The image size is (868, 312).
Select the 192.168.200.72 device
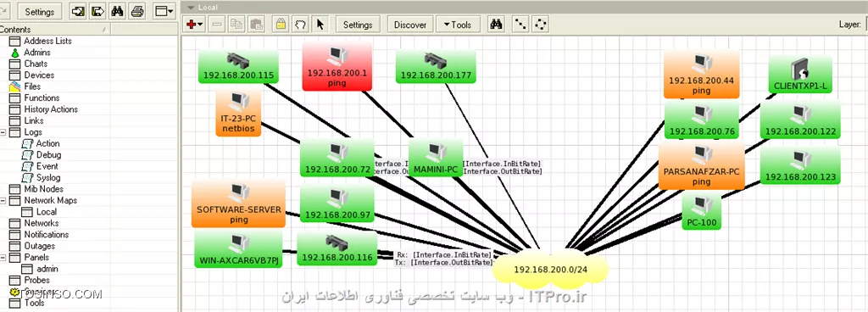click(337, 159)
